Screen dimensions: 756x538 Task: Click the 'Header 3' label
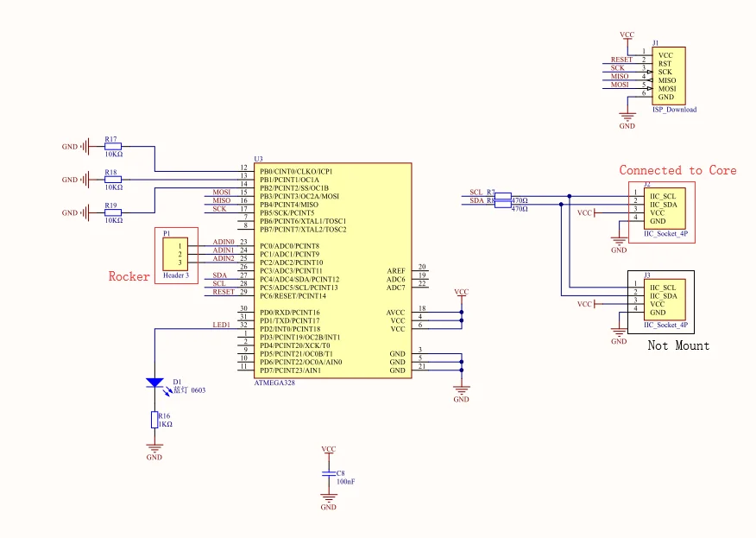coord(176,275)
